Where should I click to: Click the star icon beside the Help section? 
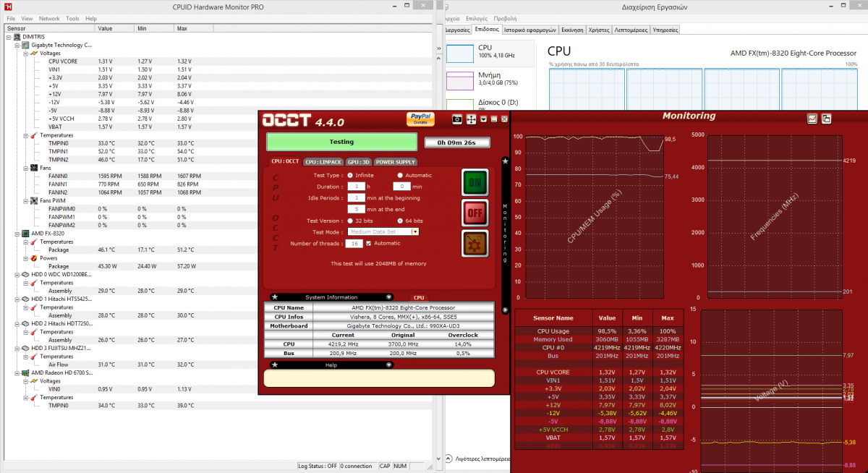click(275, 365)
